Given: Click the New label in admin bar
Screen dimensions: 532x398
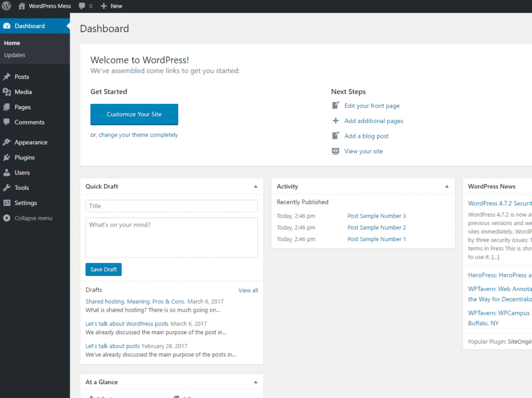Looking at the screenshot, I should pos(116,6).
